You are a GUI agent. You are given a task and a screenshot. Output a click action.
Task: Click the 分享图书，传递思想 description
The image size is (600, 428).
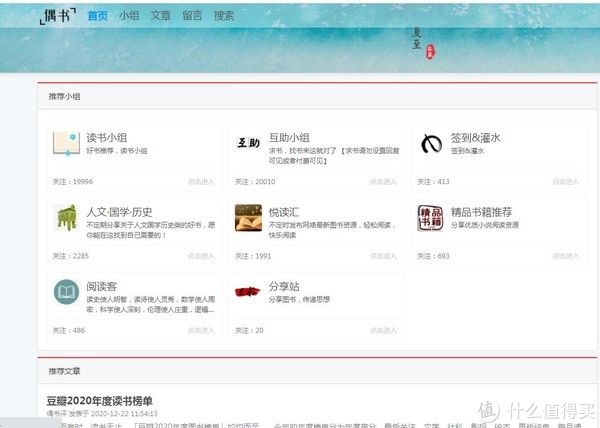[299, 299]
